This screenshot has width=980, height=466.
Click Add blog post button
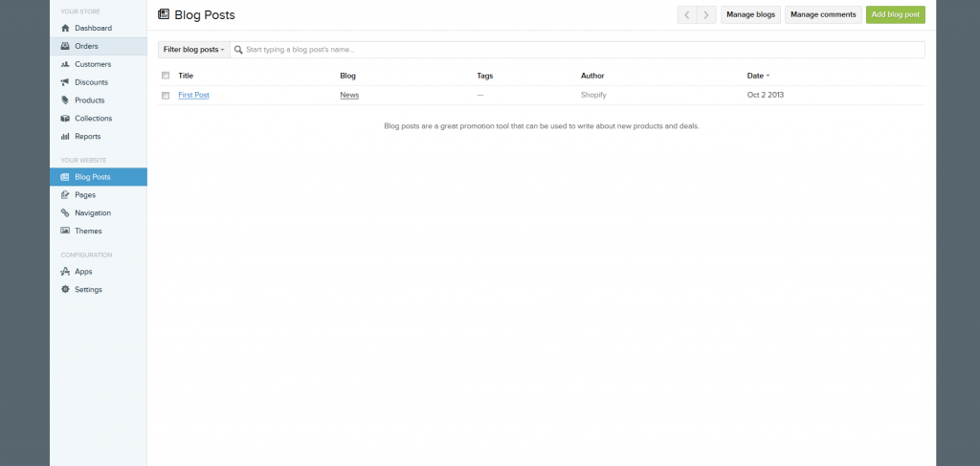896,15
